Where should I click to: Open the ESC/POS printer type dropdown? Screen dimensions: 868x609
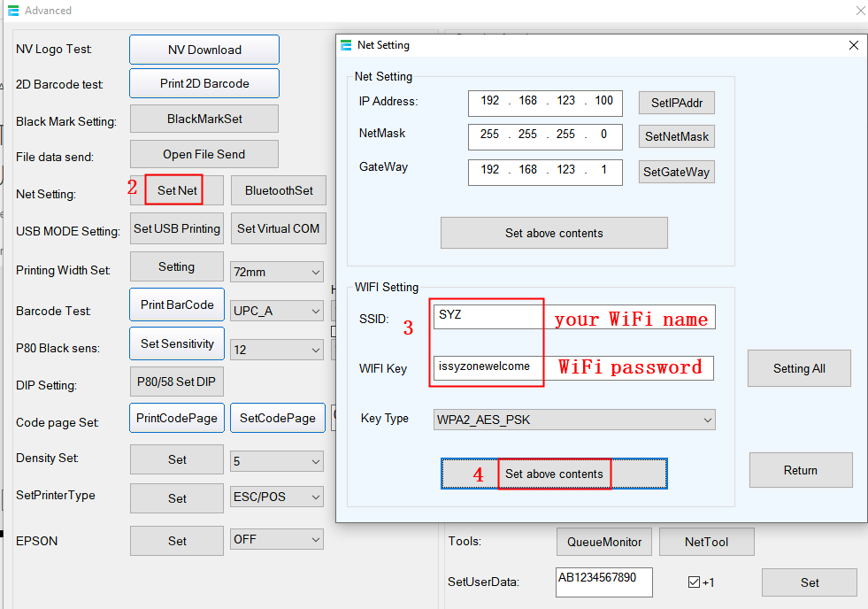pyautogui.click(x=277, y=497)
